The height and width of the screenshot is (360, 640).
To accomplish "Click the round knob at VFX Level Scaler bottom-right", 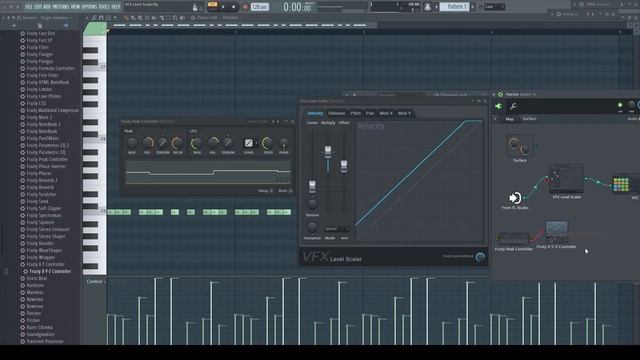I will [480, 257].
